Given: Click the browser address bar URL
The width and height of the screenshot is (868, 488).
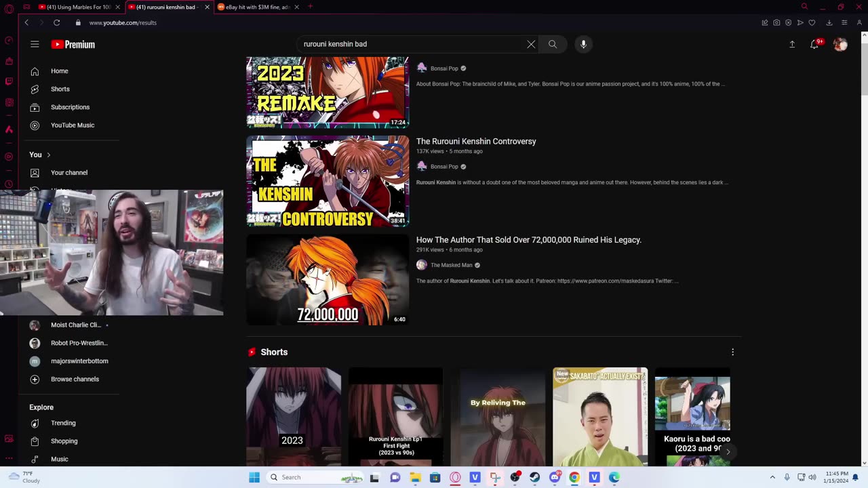Looking at the screenshot, I should [x=123, y=22].
